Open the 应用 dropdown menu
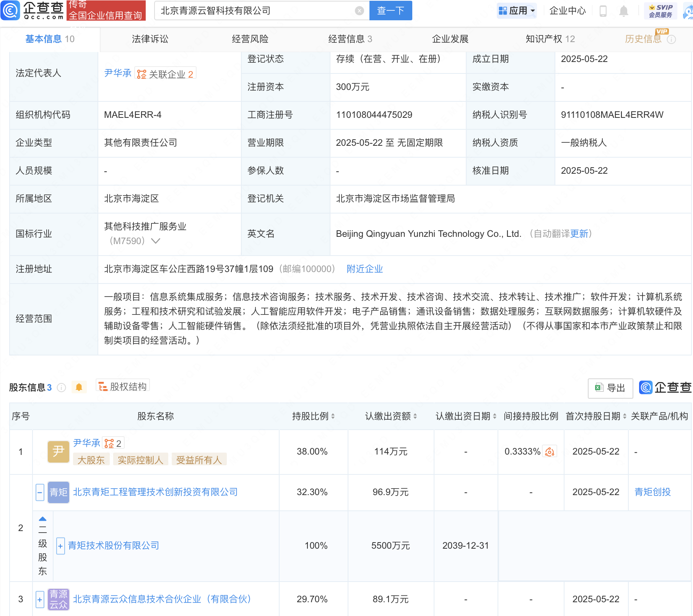This screenshot has height=616, width=693. point(517,11)
